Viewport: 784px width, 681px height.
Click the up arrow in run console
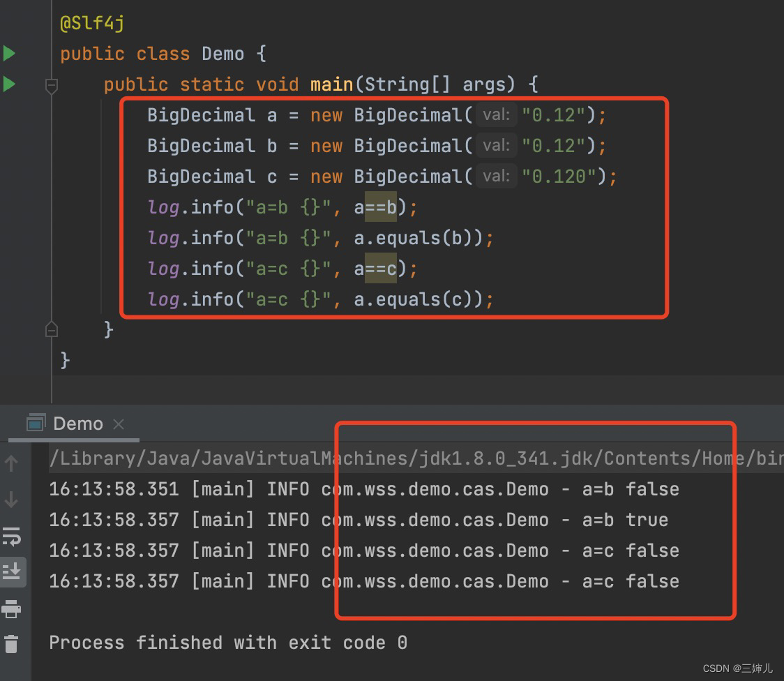[12, 463]
